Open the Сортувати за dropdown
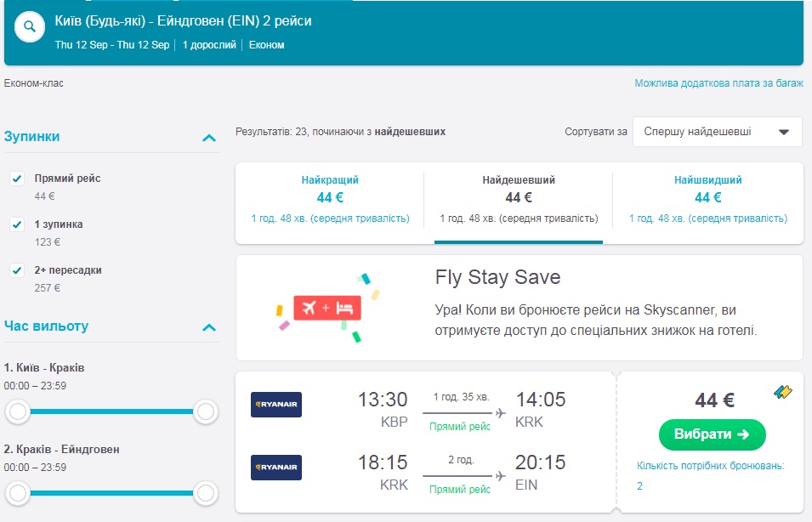This screenshot has width=812, height=522. pyautogui.click(x=717, y=132)
